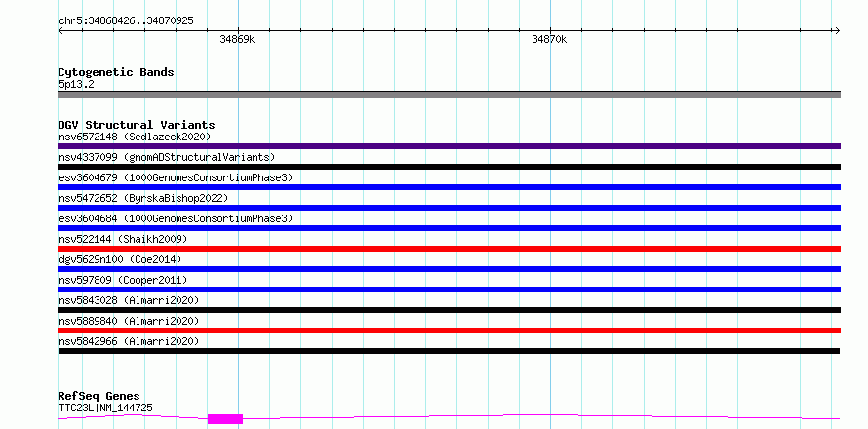This screenshot has height=429, width=868.
Task: Click the left arrowhead of the ruler
Action: coord(60,31)
